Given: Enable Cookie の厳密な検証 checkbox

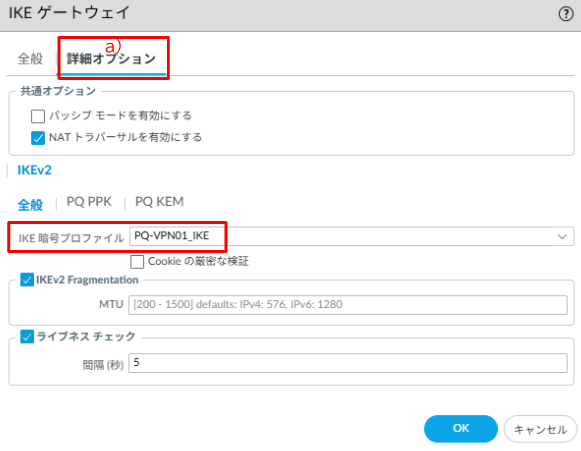Looking at the screenshot, I should coord(137,262).
